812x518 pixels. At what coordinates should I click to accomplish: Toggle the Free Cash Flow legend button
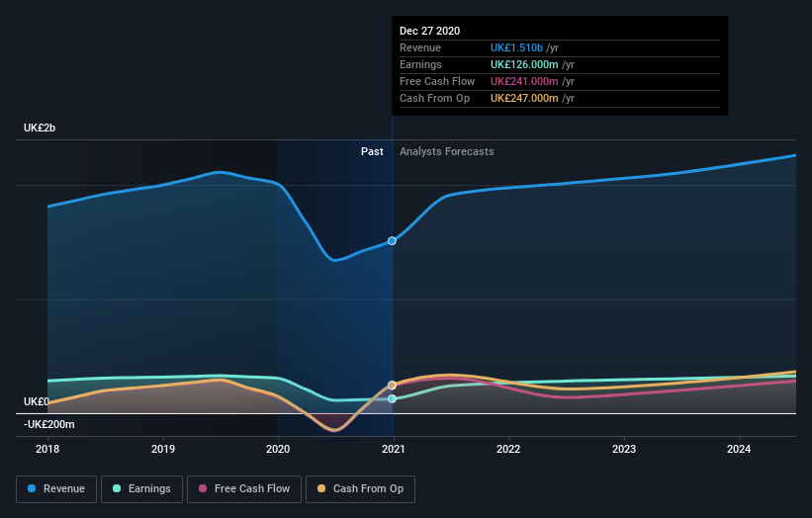coord(244,489)
